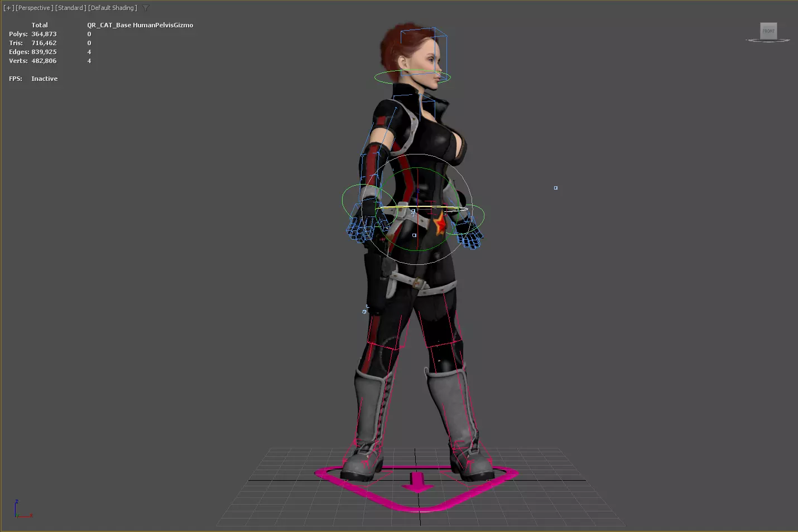Open the [Standard] viewport quality menu
This screenshot has height=532, width=798.
coord(71,8)
